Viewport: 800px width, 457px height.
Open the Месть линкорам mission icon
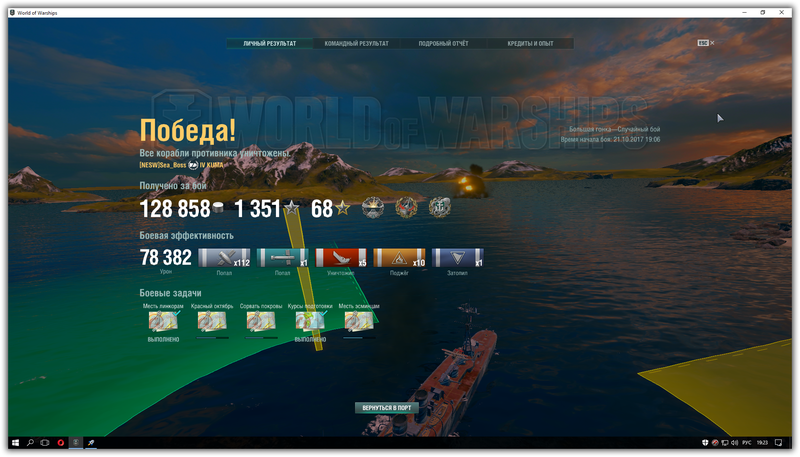[163, 321]
